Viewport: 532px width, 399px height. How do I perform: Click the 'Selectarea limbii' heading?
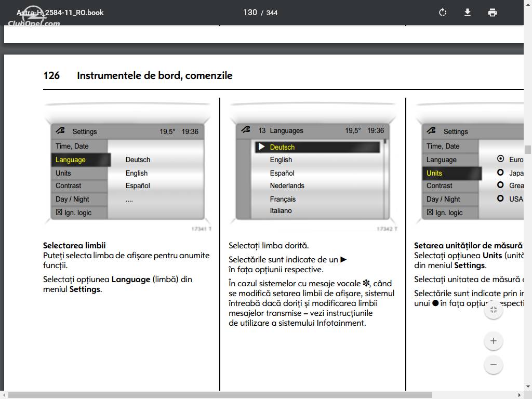pos(74,246)
